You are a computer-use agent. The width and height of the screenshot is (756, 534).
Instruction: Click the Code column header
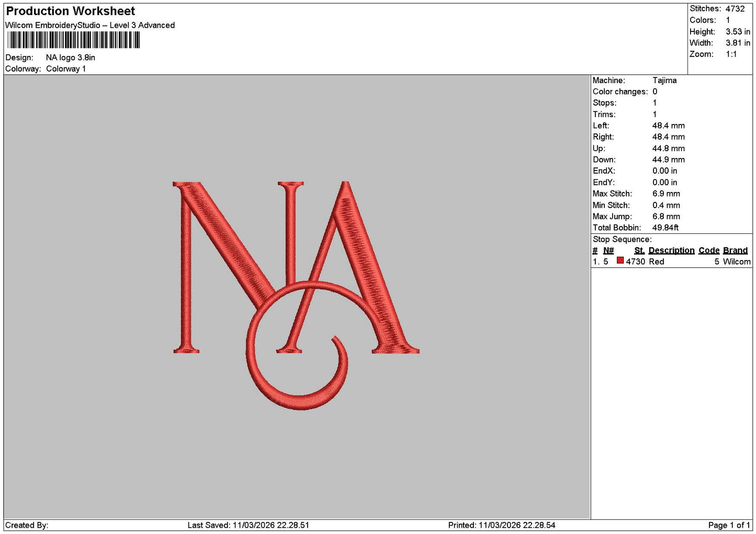[709, 251]
